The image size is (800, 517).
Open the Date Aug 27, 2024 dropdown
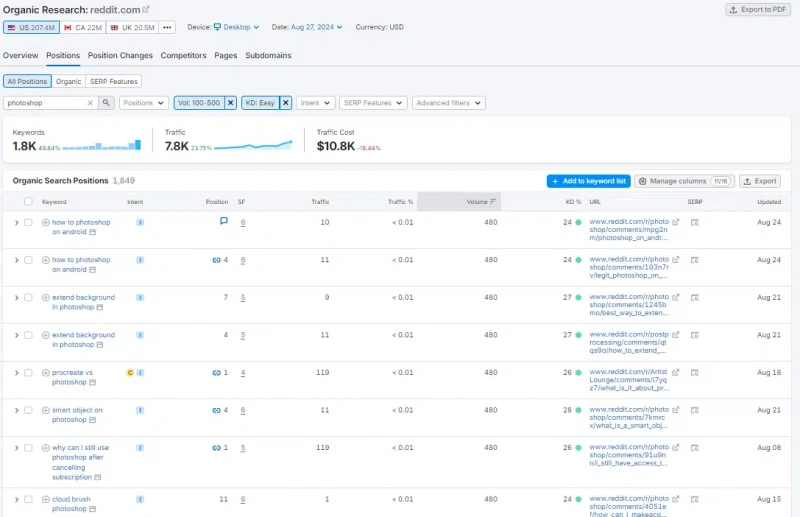[x=316, y=27]
